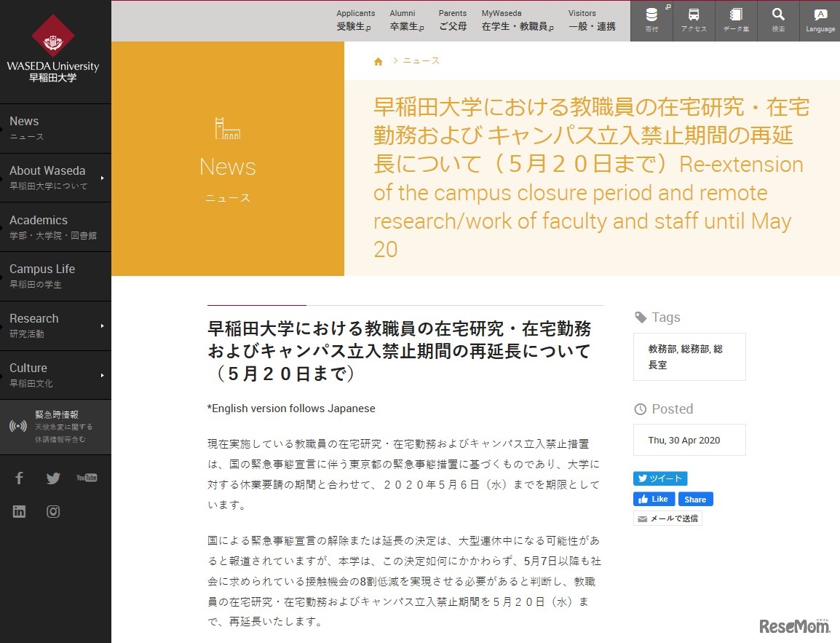840x643 pixels.
Task: Select News in the left sidebar
Action: pos(25,127)
